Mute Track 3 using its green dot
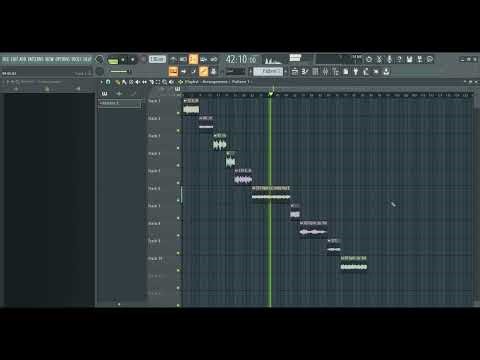 178,148
